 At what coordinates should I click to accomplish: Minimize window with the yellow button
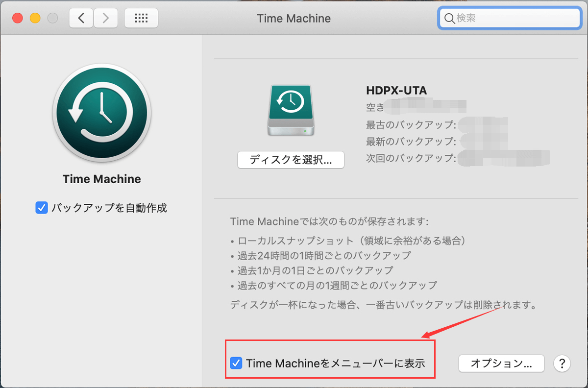(35, 19)
